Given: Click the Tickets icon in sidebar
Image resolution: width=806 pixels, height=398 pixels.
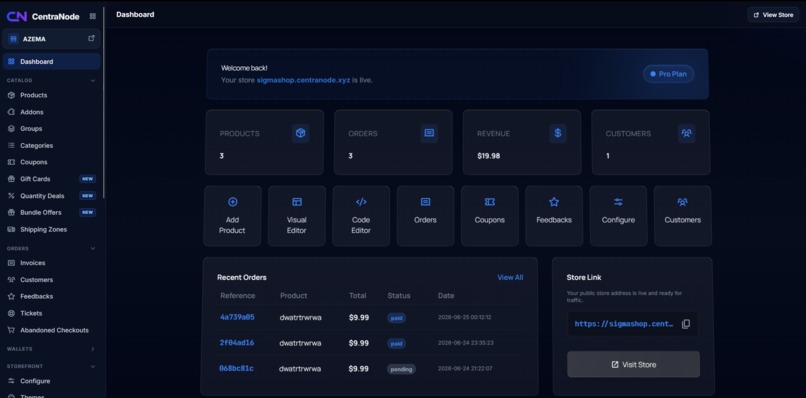Looking at the screenshot, I should 11,313.
